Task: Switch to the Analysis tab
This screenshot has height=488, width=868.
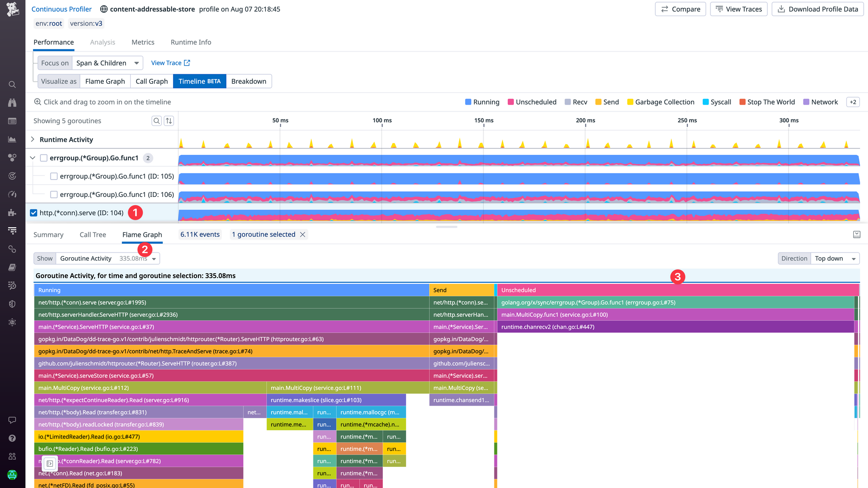Action: pyautogui.click(x=102, y=42)
